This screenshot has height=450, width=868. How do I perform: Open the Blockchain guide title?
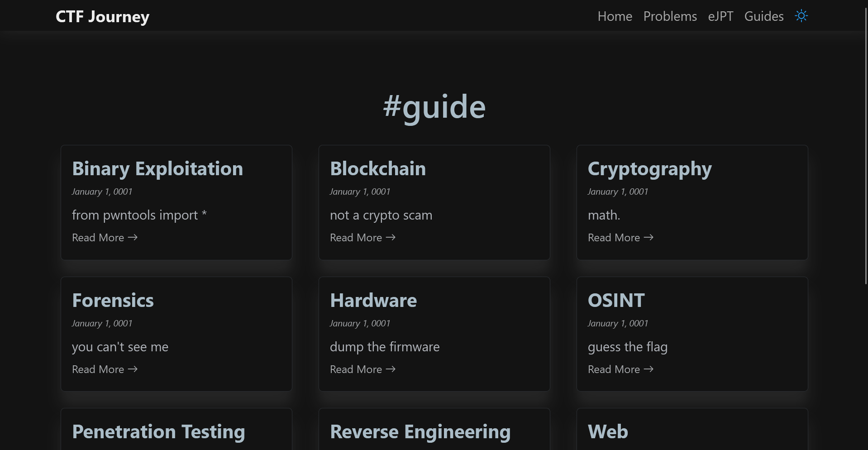(x=377, y=168)
